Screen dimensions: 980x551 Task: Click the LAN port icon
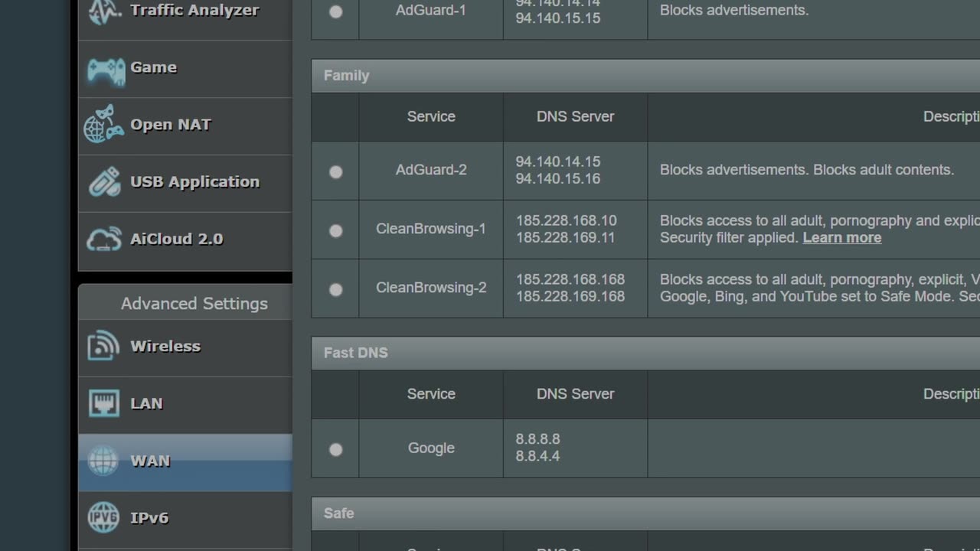point(103,403)
